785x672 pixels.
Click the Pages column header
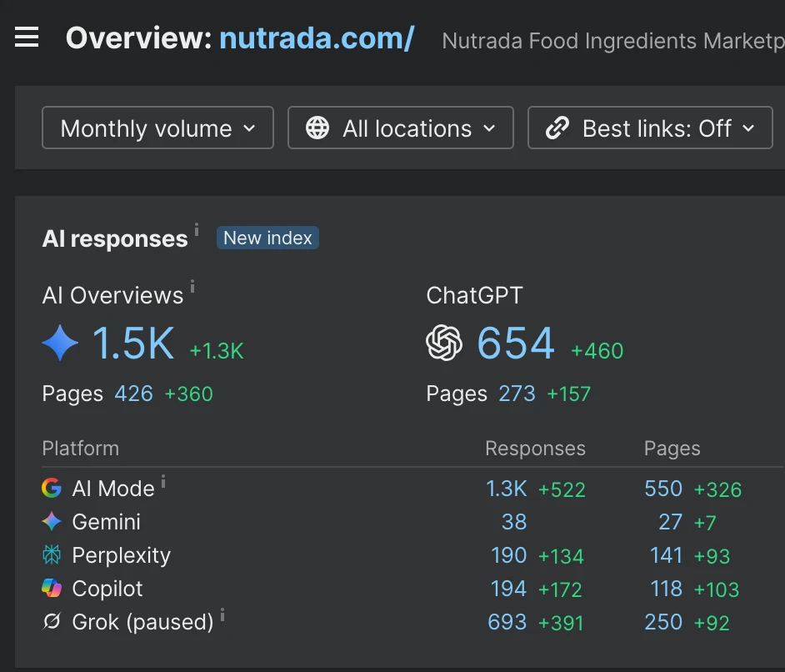pyautogui.click(x=672, y=449)
